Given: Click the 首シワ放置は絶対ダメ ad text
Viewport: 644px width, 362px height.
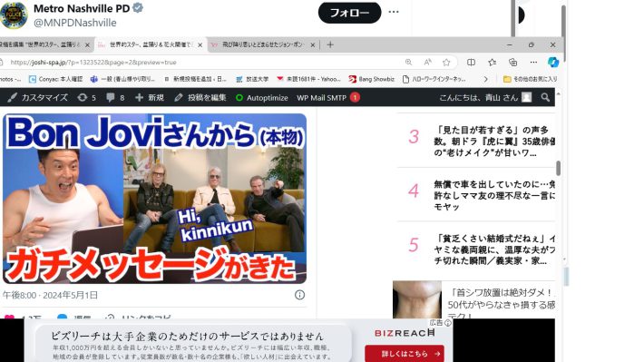Looking at the screenshot, I should pos(501,303).
